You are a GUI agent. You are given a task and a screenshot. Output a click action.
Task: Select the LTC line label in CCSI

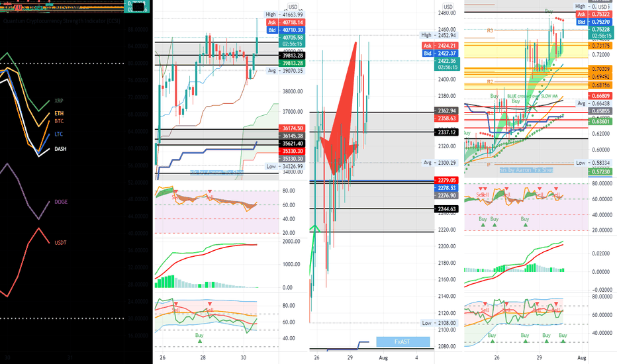59,134
